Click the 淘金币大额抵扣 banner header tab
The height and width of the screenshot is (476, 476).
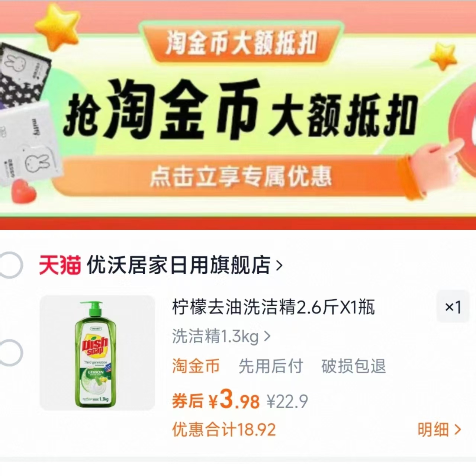242,42
